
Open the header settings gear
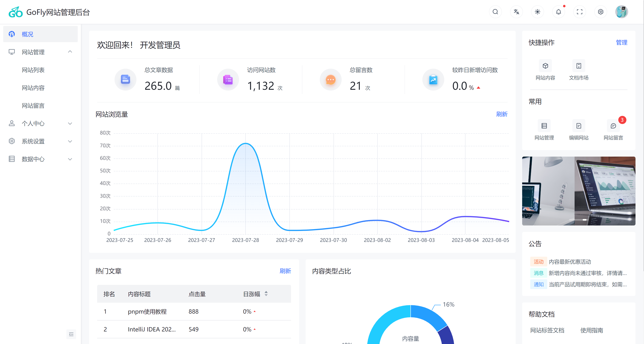coord(600,12)
